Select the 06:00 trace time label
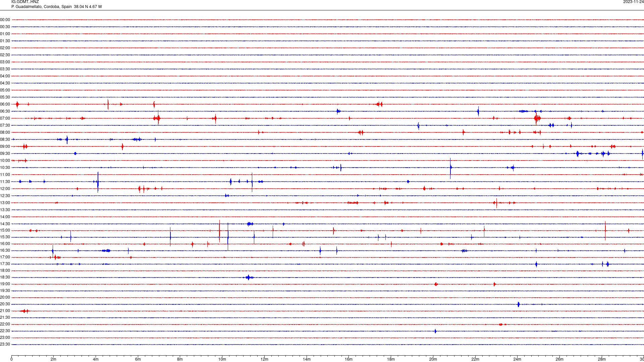Screen dimensions: 644x362 [x=5, y=105]
